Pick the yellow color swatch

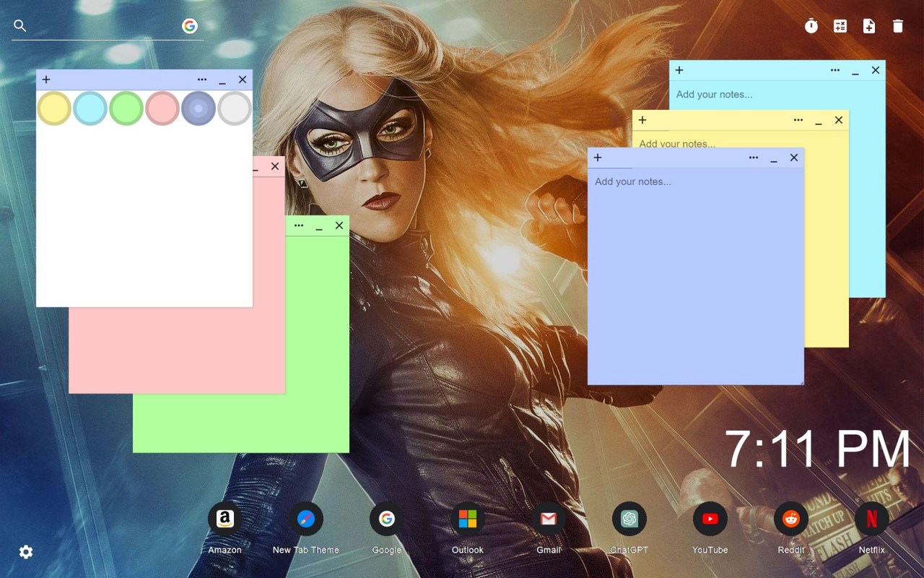(54, 108)
